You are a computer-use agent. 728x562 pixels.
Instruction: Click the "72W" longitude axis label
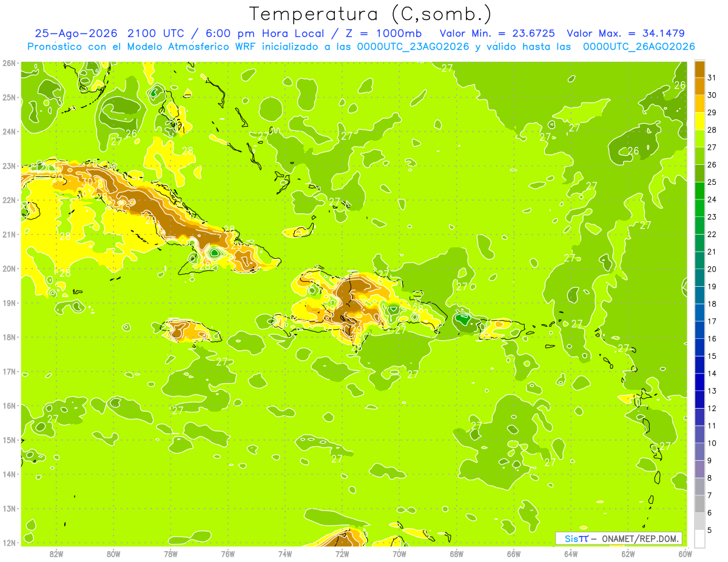[342, 554]
